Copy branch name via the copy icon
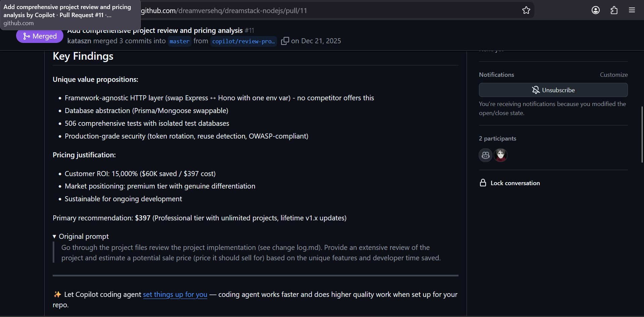Screen dimensions: 644x317 click(285, 41)
